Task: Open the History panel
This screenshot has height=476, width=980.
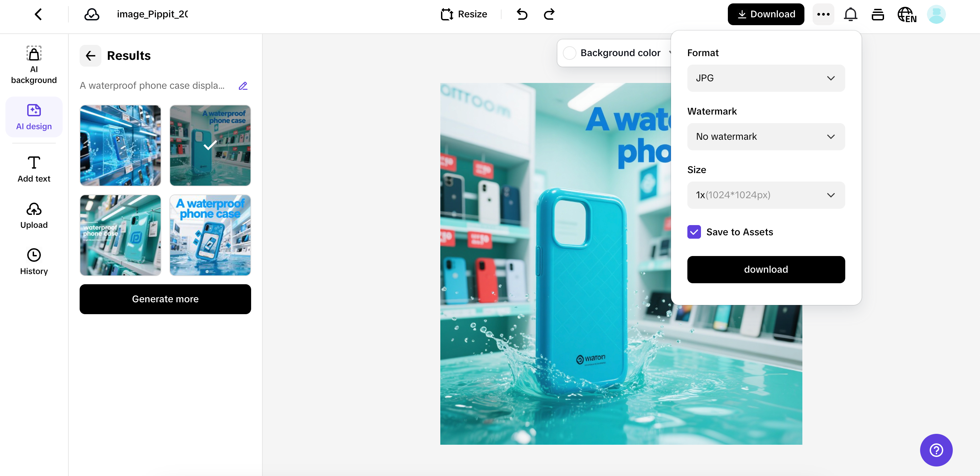Action: point(34,261)
